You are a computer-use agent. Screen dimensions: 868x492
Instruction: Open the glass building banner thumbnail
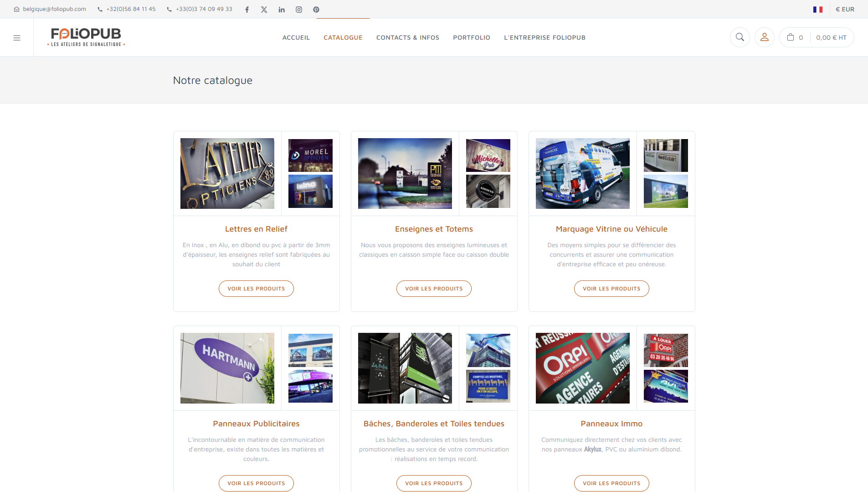point(488,350)
